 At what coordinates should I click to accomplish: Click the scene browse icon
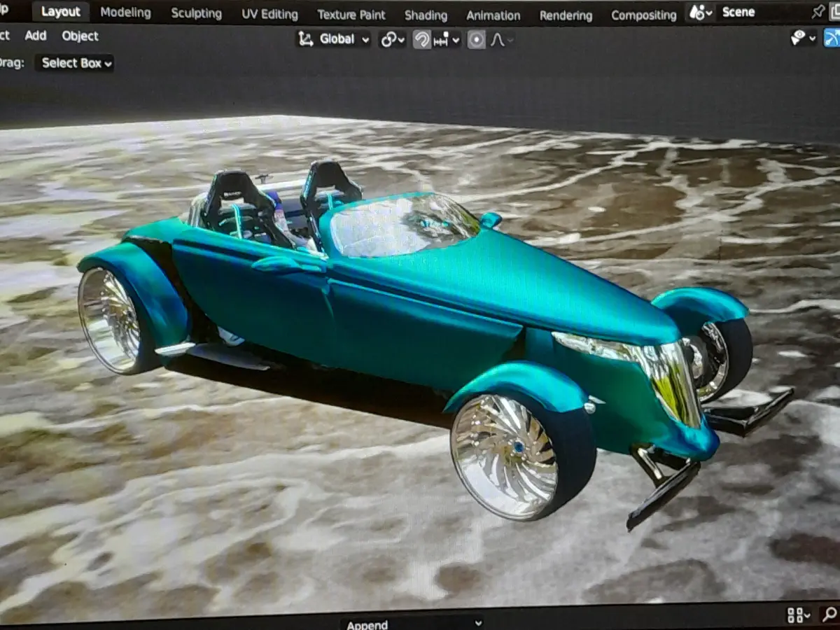coord(701,12)
